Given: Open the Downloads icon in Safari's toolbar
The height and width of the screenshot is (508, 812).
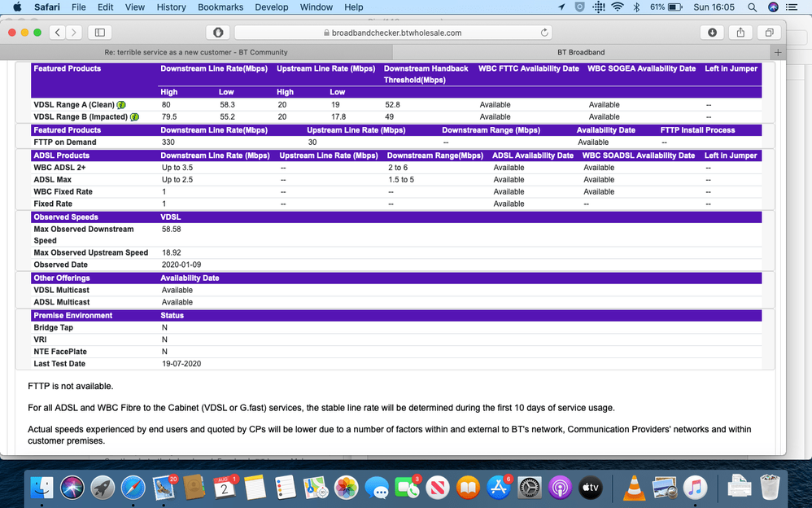Looking at the screenshot, I should (x=711, y=32).
